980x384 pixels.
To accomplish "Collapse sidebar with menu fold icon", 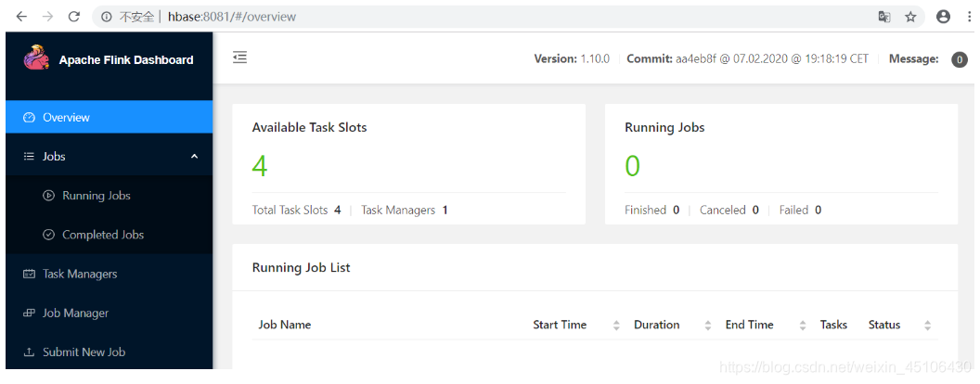I will 240,58.
